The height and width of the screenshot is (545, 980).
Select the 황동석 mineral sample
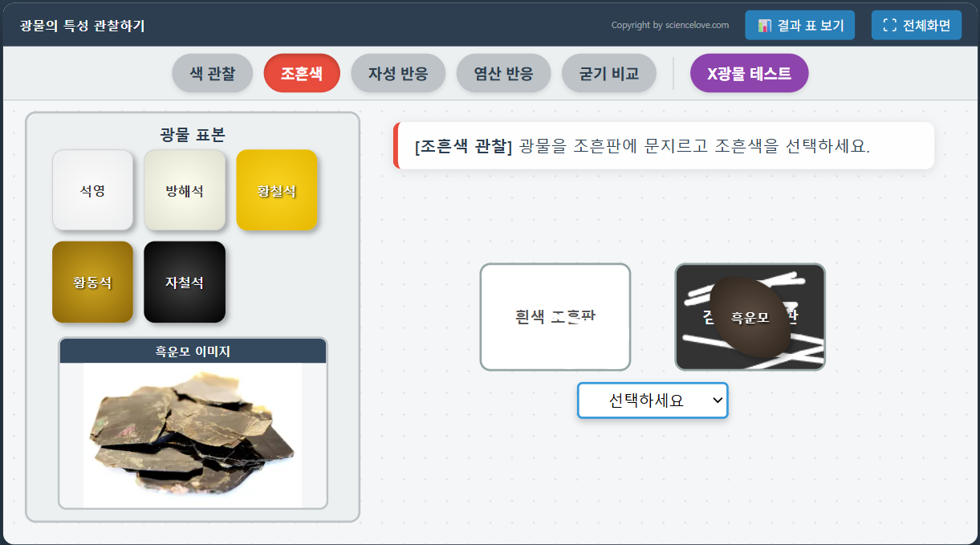[93, 282]
